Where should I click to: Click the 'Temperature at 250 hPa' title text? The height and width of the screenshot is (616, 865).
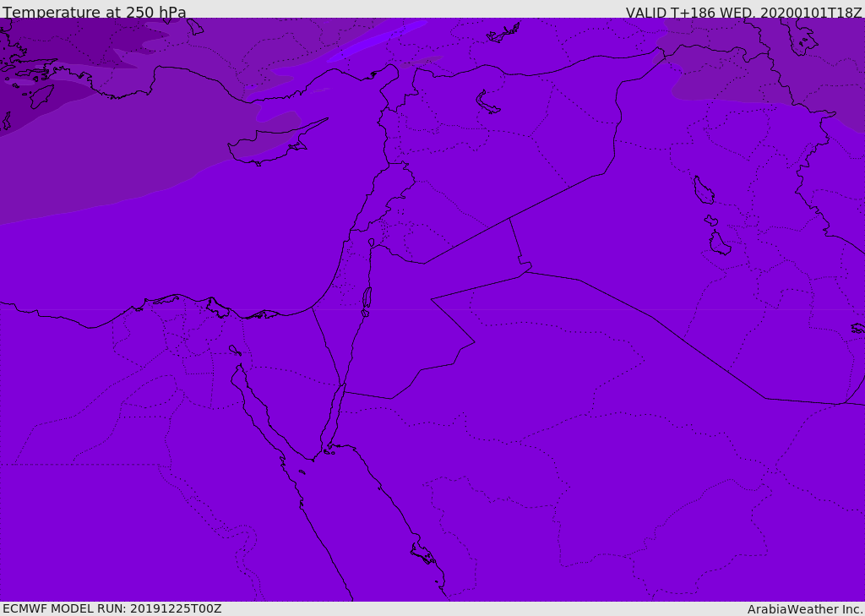click(x=95, y=12)
